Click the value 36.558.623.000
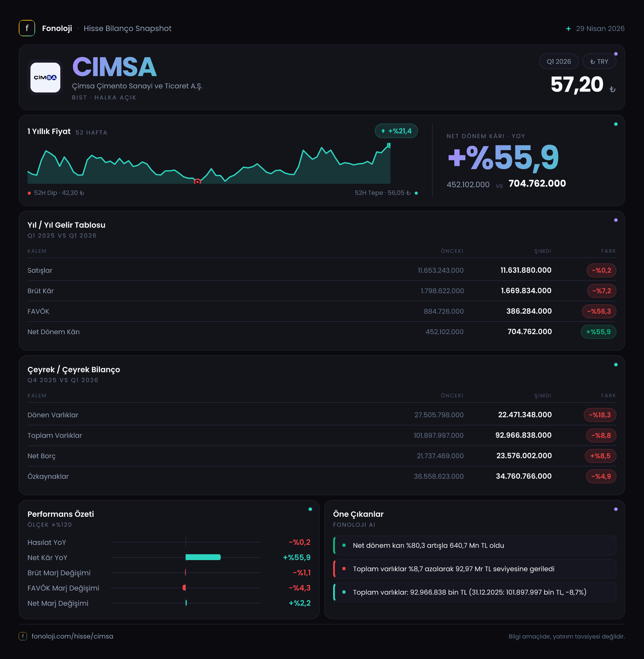Screen dimensions: 644x659 438,476
